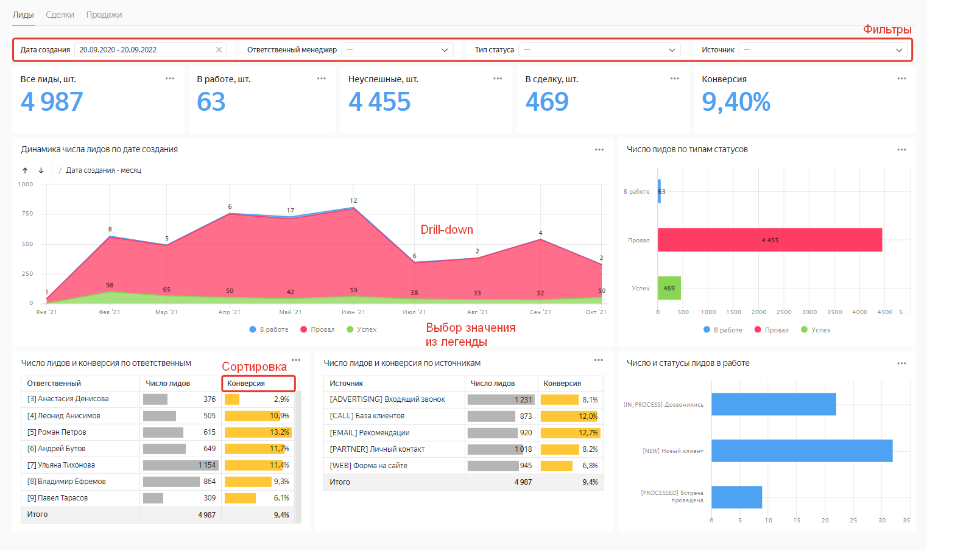This screenshot has width=980, height=551.
Task: Click the drill-down arrow icon
Action: pos(41,170)
